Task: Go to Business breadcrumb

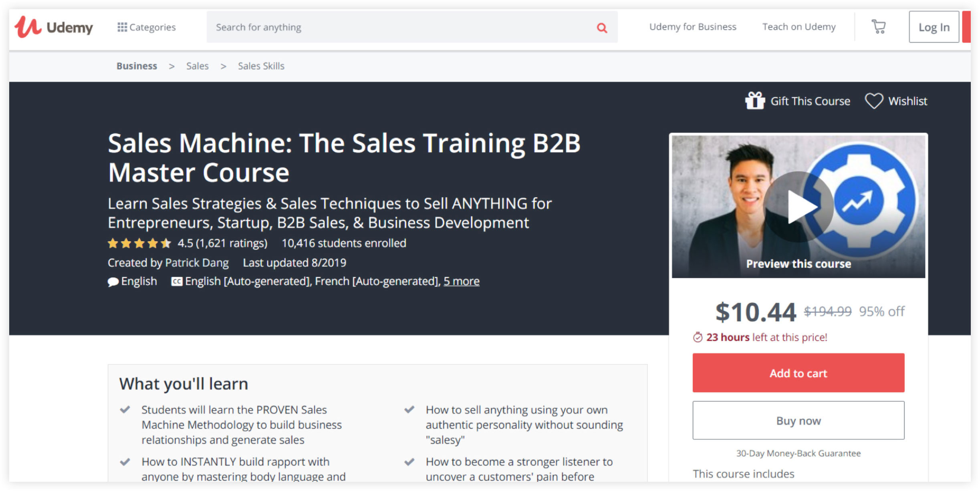Action: coord(137,66)
